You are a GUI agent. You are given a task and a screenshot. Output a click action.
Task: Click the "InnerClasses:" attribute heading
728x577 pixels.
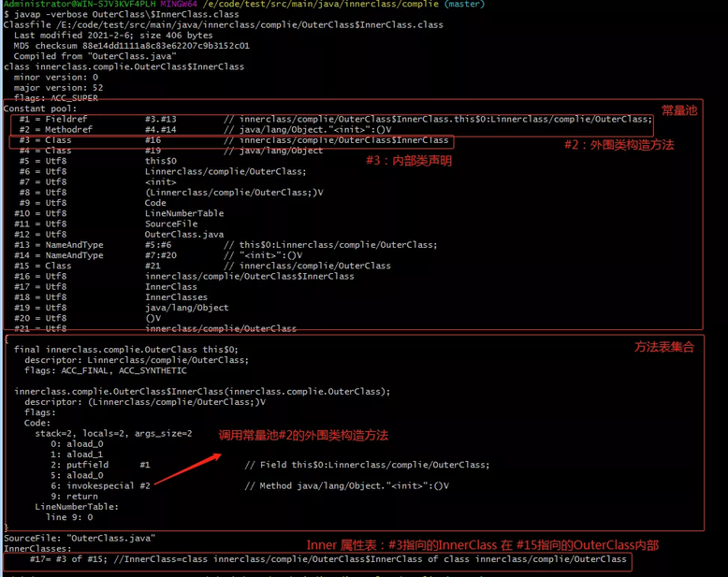point(37,549)
